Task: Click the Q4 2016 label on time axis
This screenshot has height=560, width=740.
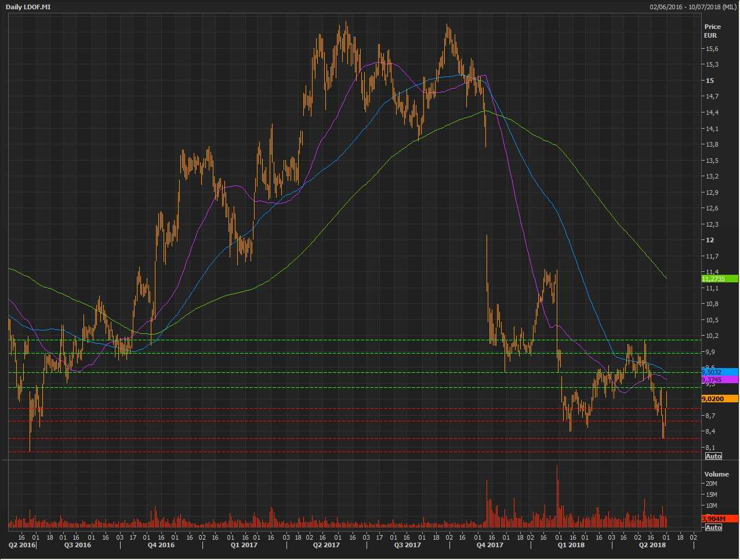Action: tap(160, 546)
